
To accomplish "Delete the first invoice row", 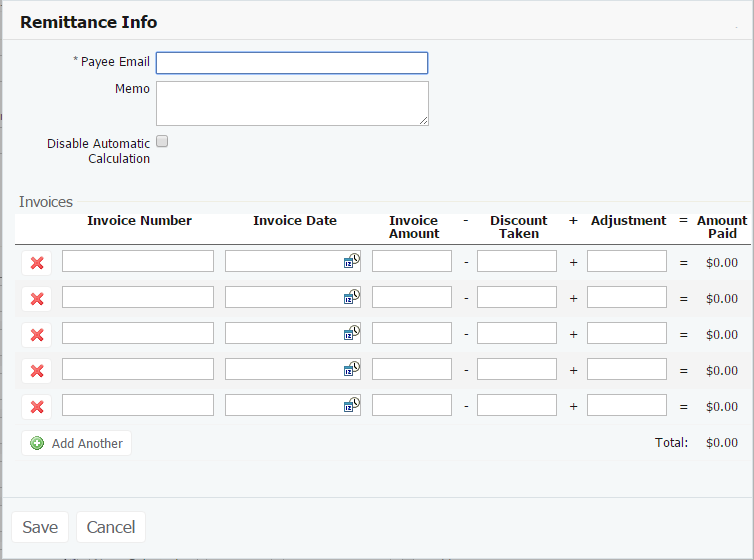I will point(37,263).
